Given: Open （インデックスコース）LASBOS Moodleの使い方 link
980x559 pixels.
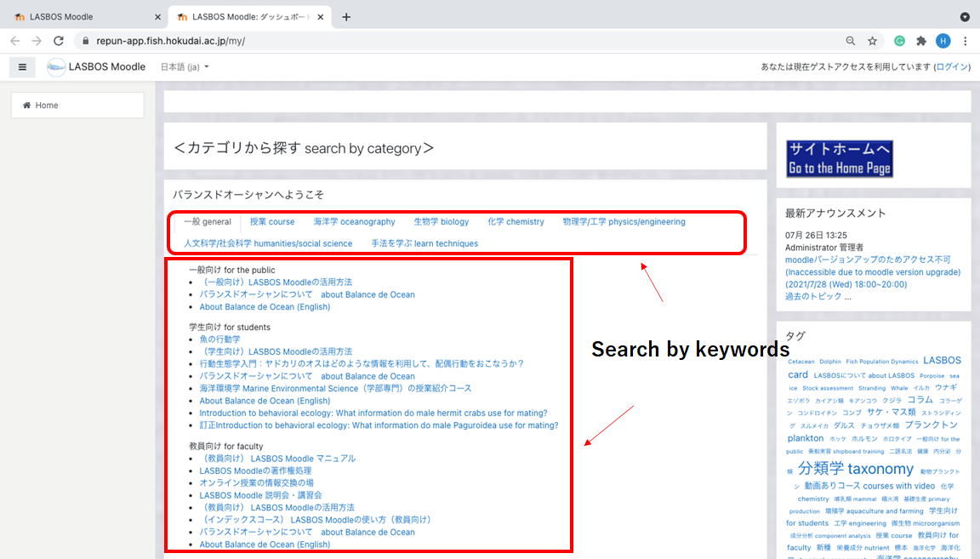Looking at the screenshot, I should coord(315,520).
